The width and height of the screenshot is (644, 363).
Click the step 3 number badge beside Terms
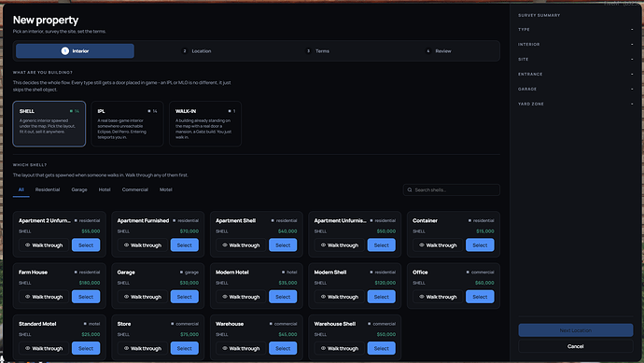click(x=308, y=51)
